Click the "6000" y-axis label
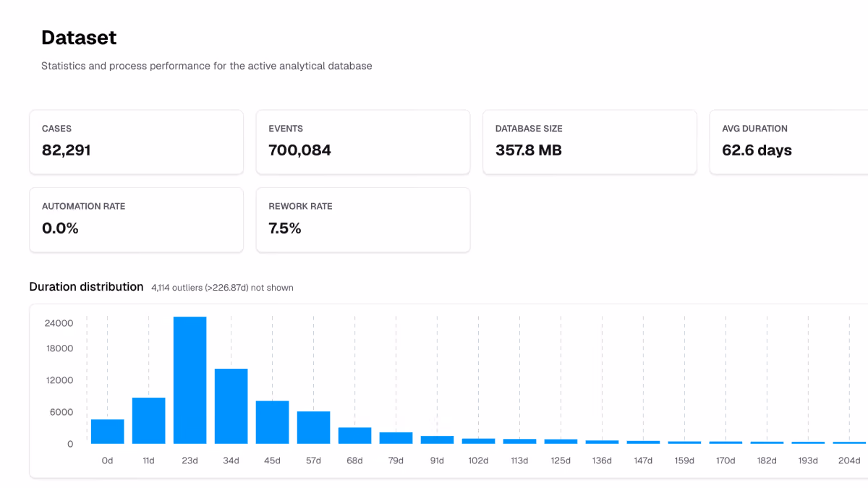This screenshot has height=488, width=868. pos(61,412)
